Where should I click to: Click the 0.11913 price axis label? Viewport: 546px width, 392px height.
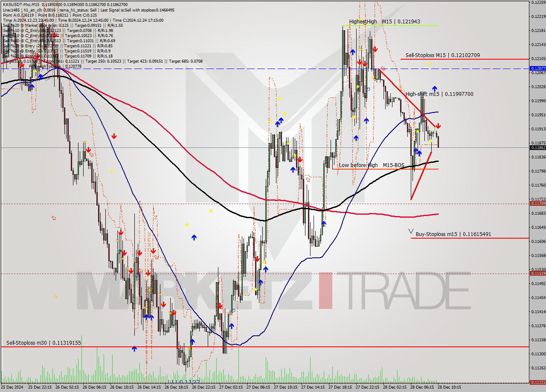coord(538,129)
